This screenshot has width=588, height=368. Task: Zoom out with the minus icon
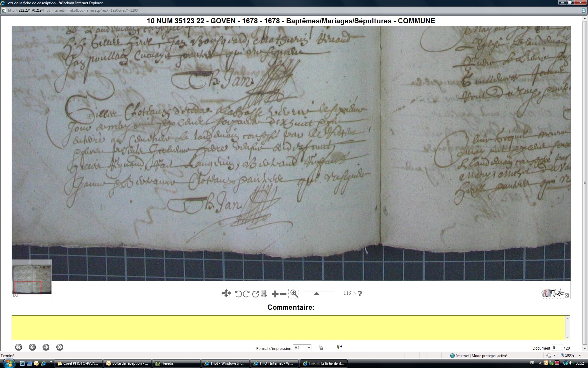tap(283, 294)
